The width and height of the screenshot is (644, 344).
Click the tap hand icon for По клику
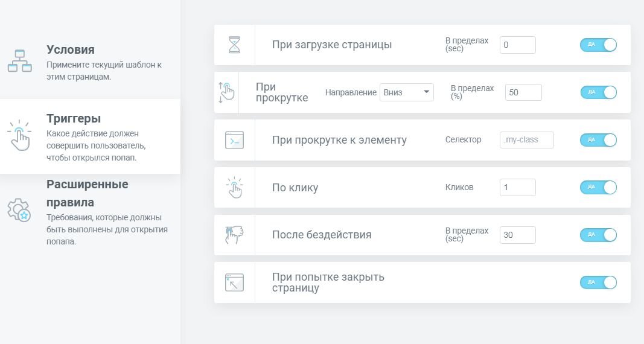[235, 188]
